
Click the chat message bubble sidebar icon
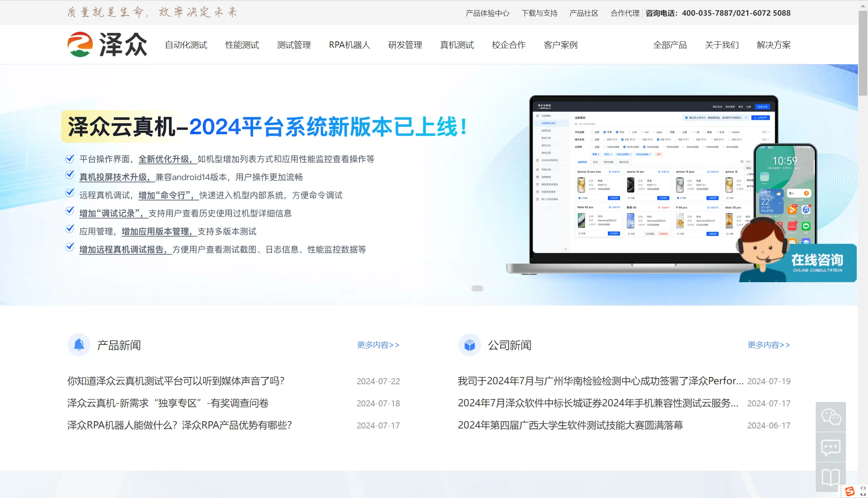coord(831,447)
